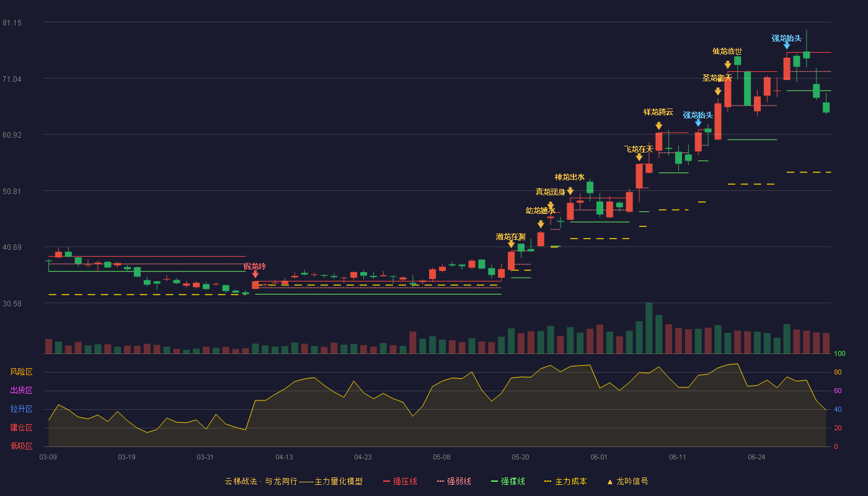Click the 06-01 date label

(x=599, y=457)
